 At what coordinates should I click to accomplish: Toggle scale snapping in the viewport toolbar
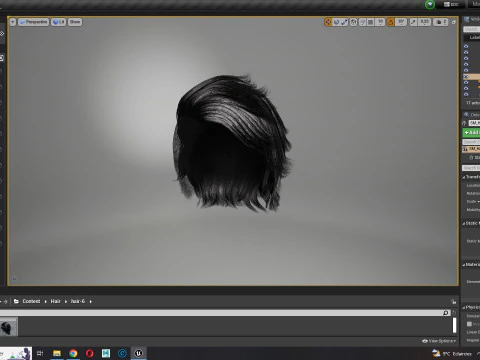tap(413, 22)
